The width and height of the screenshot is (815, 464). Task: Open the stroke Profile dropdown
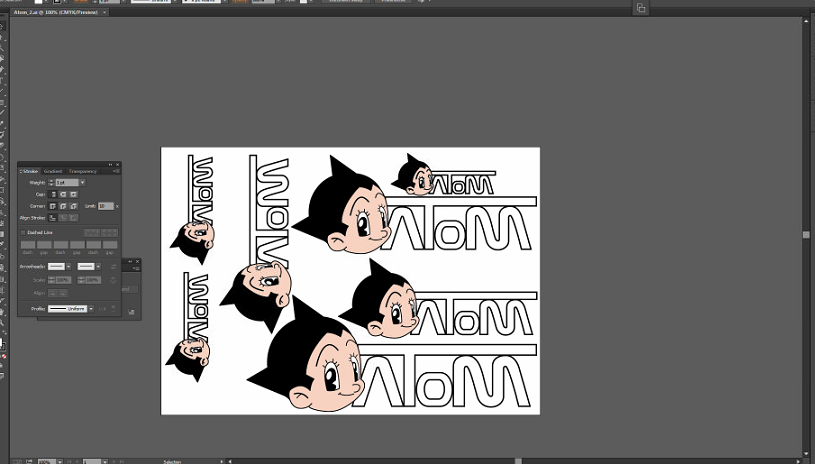point(91,309)
